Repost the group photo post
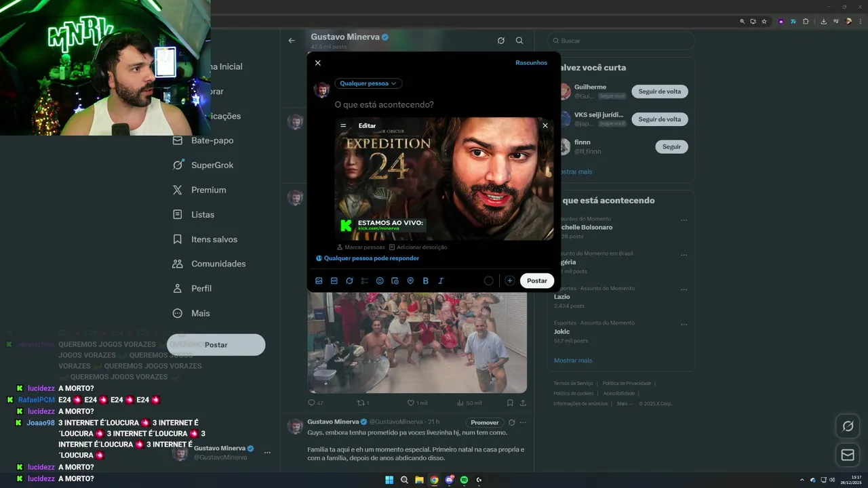Screen dimensions: 868x488 point(363,403)
